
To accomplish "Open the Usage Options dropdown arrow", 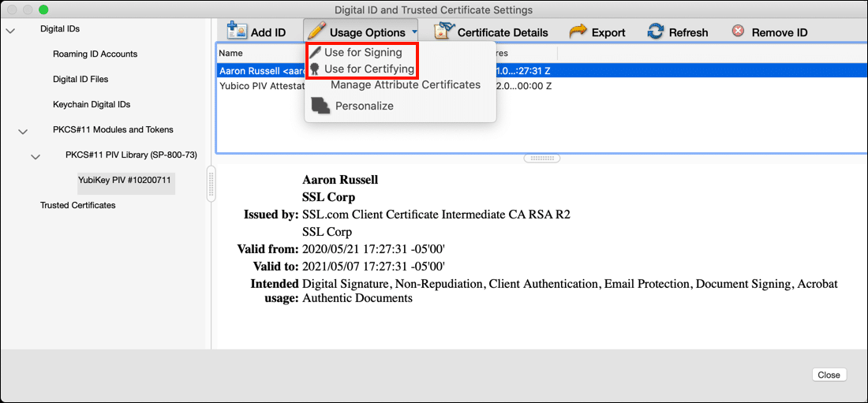I will coord(414,32).
